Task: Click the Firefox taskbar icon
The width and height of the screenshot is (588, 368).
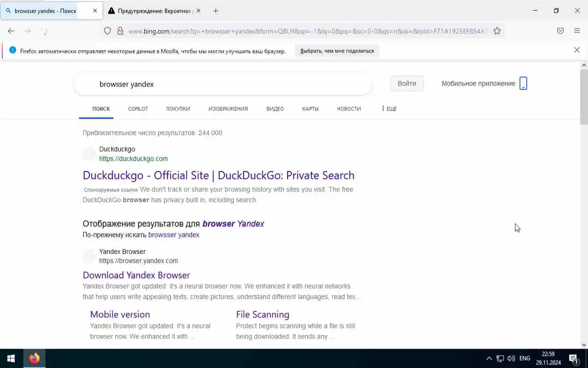Action: click(x=34, y=358)
